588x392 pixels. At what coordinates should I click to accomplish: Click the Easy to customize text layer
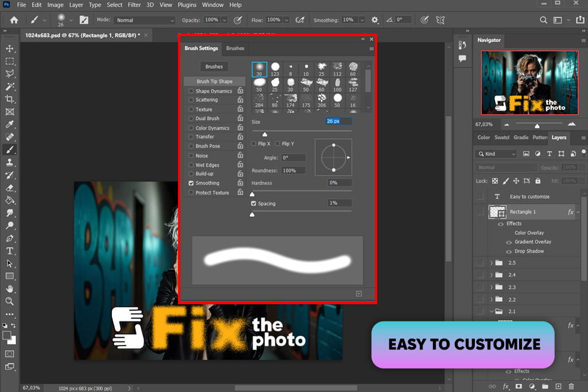(529, 197)
